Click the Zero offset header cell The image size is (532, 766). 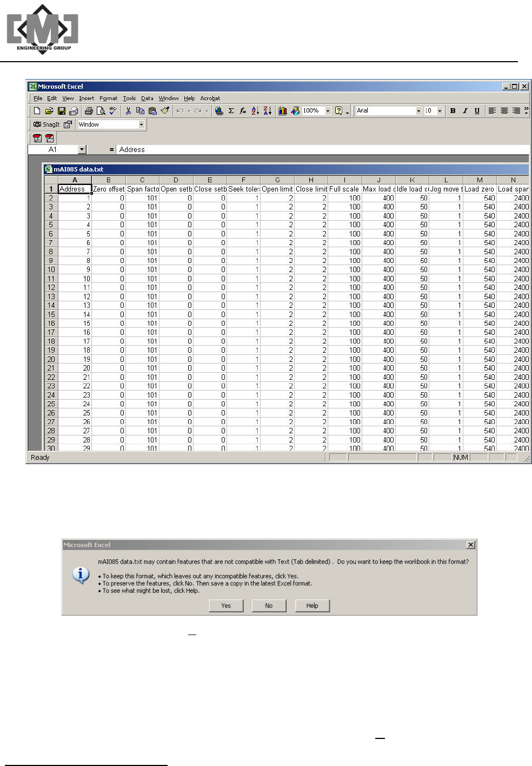pyautogui.click(x=109, y=189)
